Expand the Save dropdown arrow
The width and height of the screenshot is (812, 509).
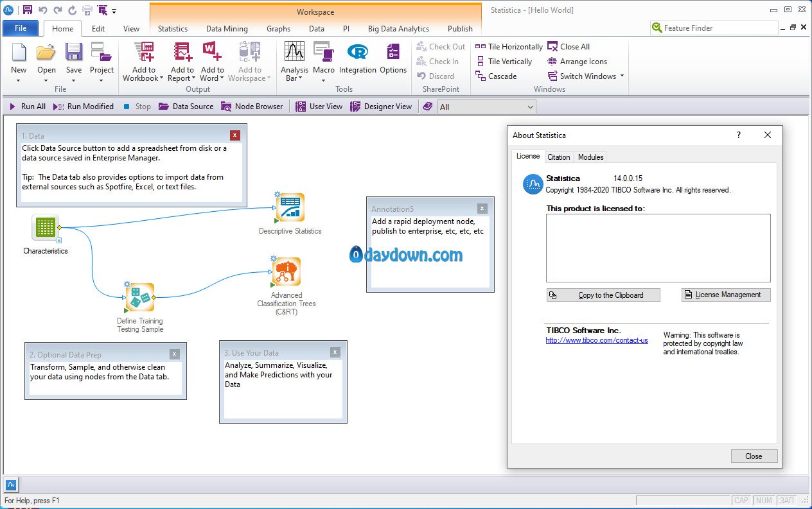[x=74, y=80]
